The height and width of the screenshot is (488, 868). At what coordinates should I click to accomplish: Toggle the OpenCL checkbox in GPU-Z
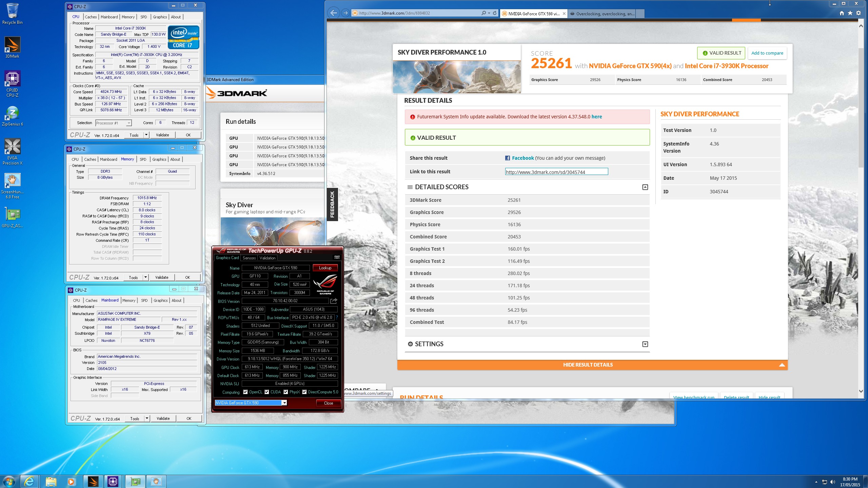[x=245, y=392]
